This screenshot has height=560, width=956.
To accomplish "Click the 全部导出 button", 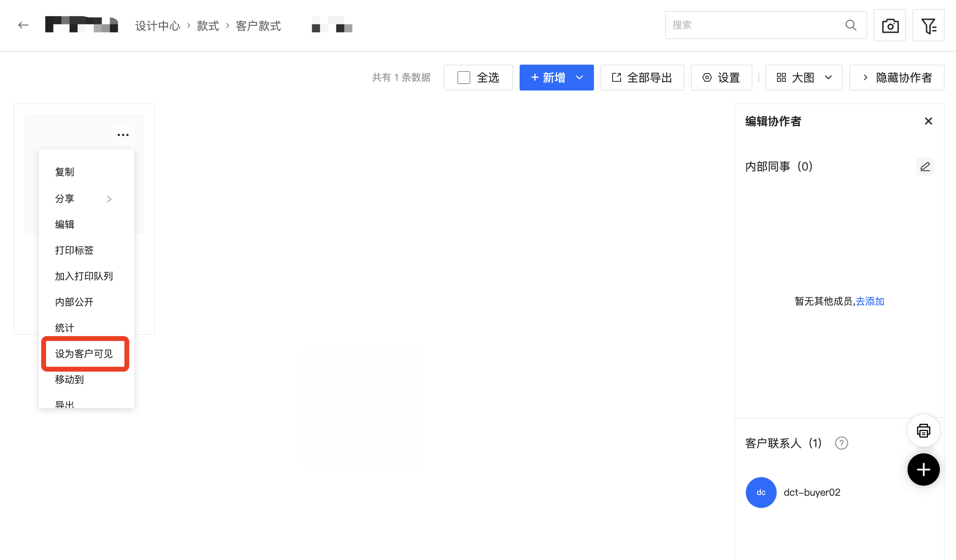I will coord(642,78).
